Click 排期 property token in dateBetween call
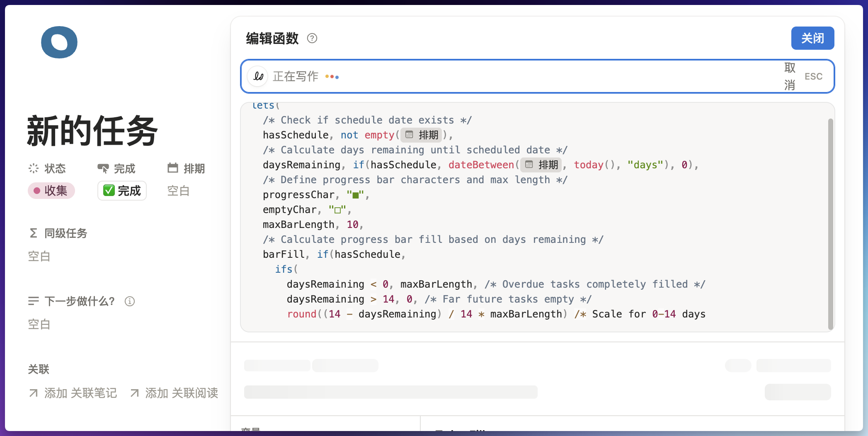 tap(541, 165)
